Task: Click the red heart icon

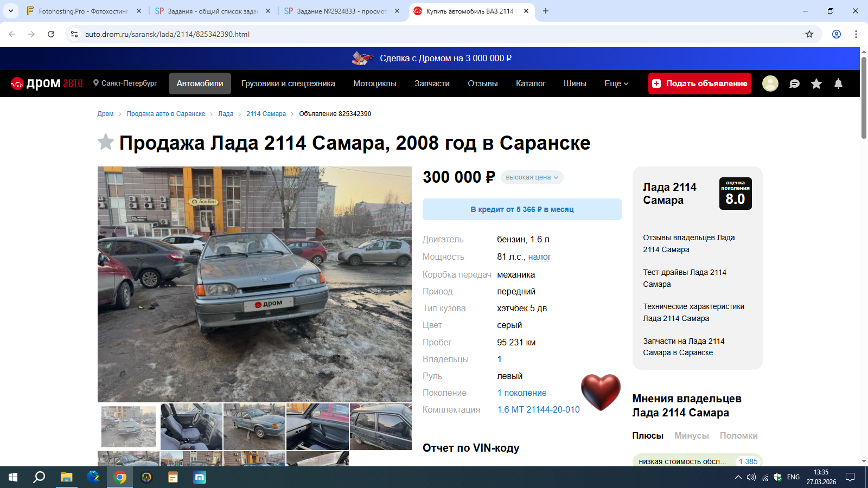Action: coord(601,392)
